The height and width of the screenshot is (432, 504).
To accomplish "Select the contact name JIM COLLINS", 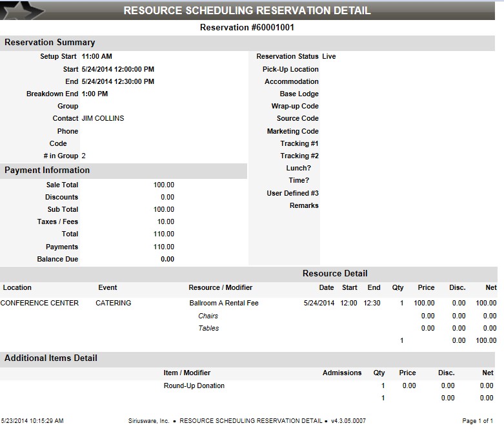I will [103, 119].
